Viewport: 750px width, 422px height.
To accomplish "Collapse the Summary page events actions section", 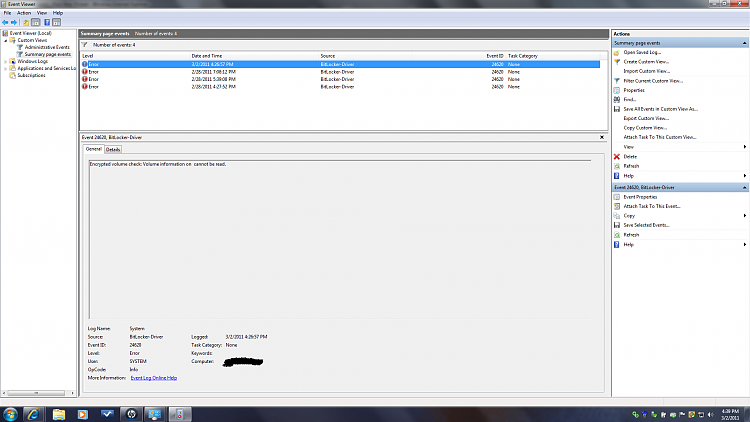I will 744,43.
